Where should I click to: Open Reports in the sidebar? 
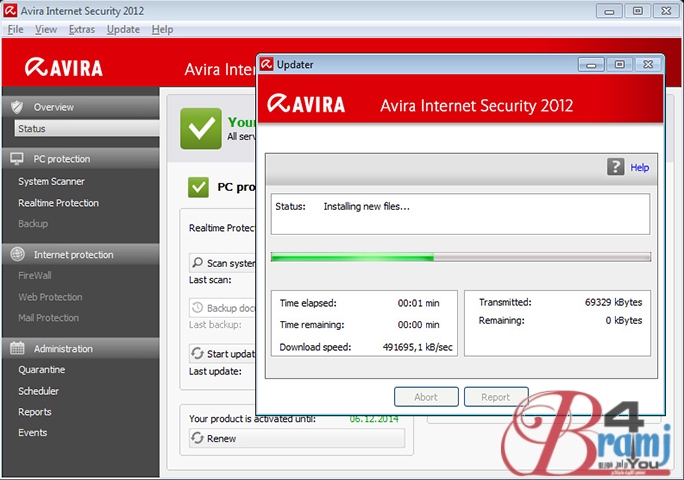pyautogui.click(x=35, y=412)
